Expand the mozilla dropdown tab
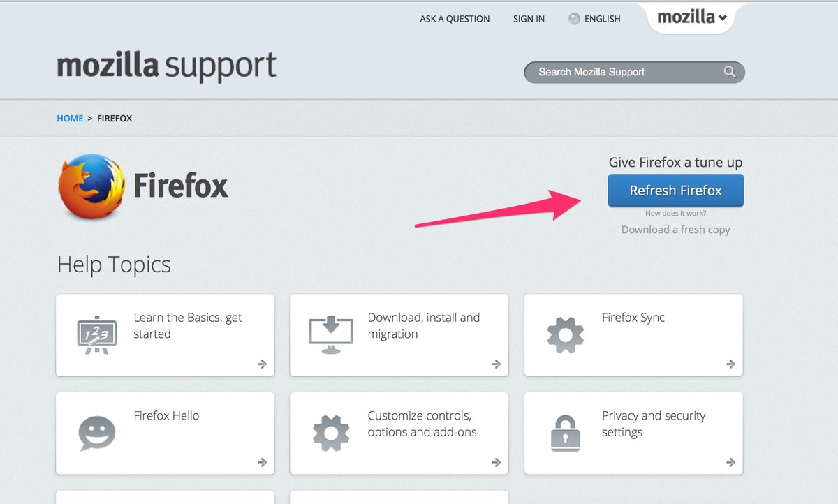The width and height of the screenshot is (838, 504). pos(692,17)
